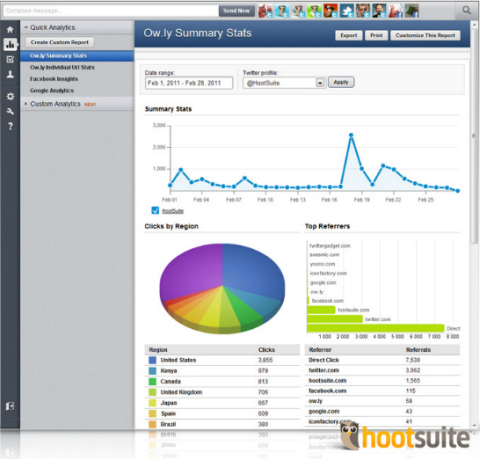Viewport: 480px width, 459px height.
Task: Click Customize This Report button
Action: tap(425, 35)
